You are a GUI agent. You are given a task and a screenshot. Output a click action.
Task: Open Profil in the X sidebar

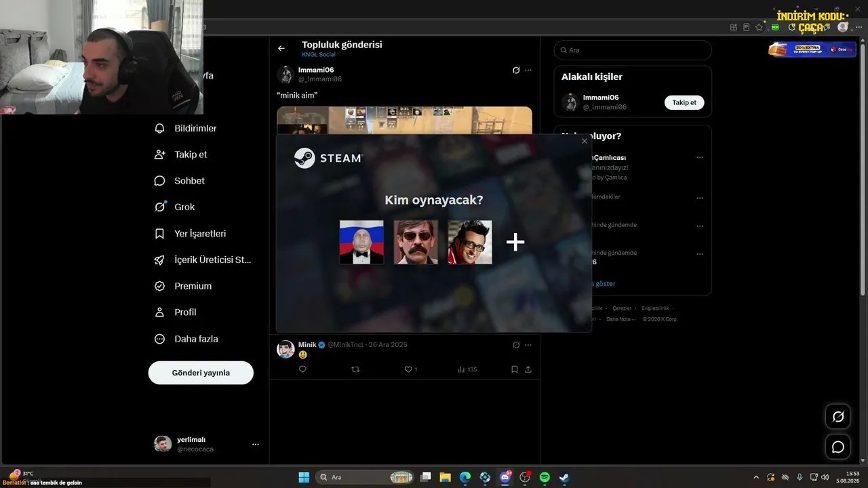(x=176, y=312)
